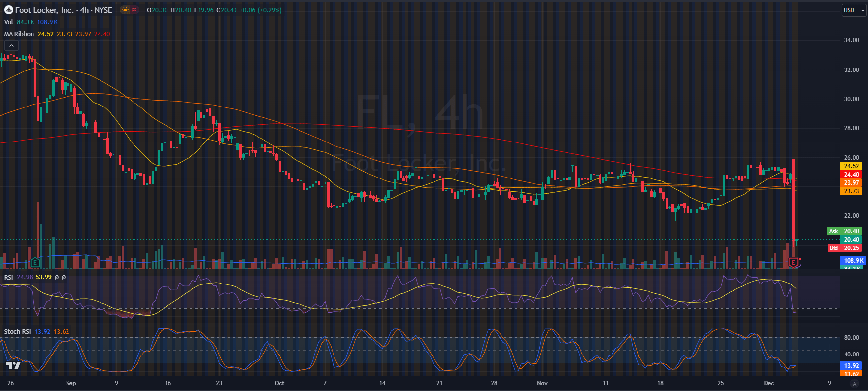This screenshot has width=868, height=391.
Task: Click the 23.73 label on the price axis
Action: (x=851, y=191)
